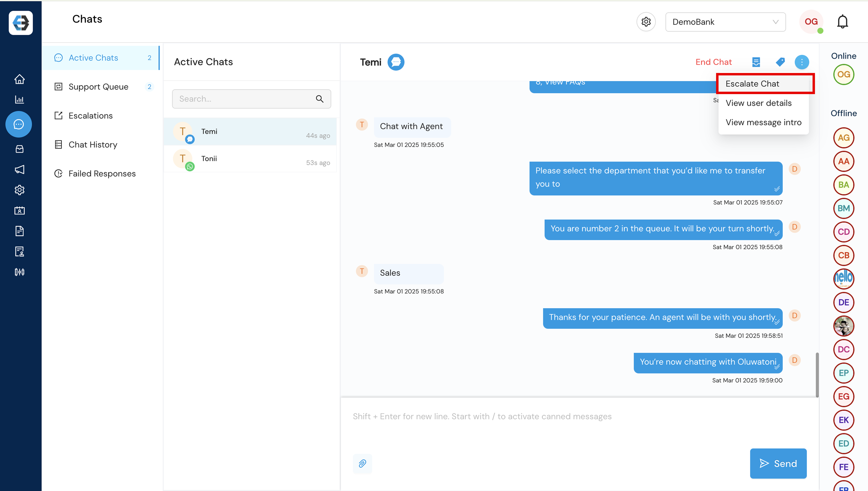Click the Send button
The height and width of the screenshot is (491, 868).
tap(778, 464)
